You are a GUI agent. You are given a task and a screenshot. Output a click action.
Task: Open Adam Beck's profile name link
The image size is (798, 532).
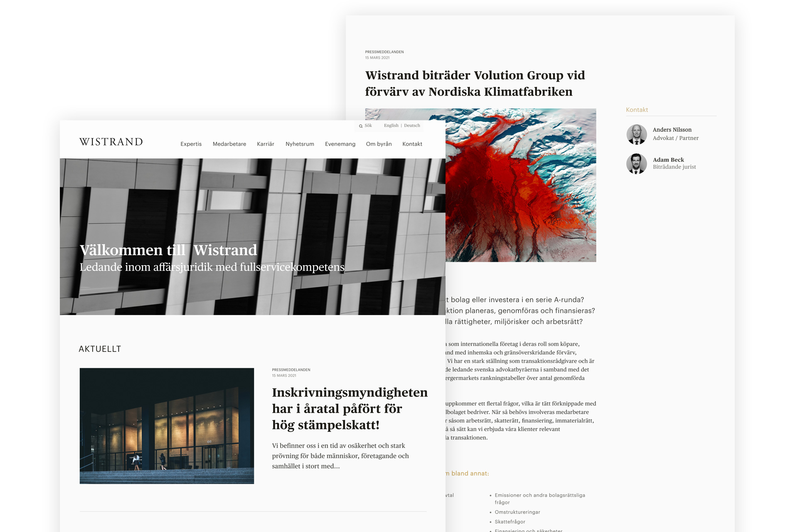[x=668, y=160]
